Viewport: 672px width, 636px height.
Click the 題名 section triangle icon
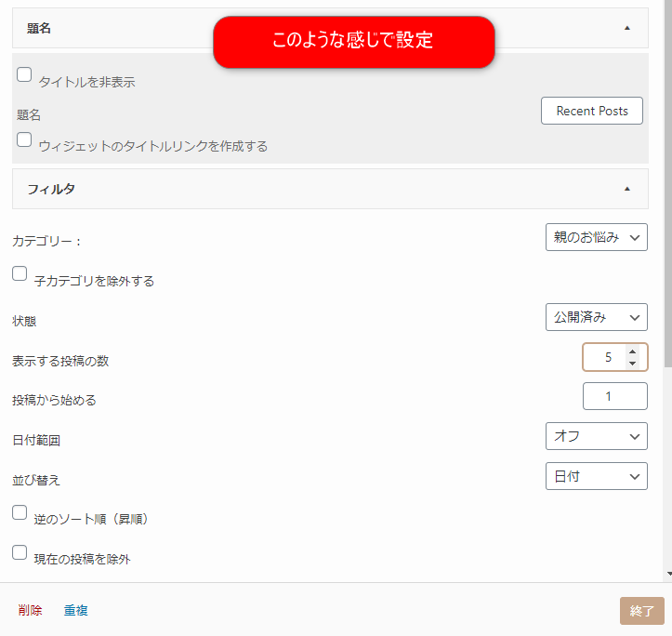pos(627,28)
